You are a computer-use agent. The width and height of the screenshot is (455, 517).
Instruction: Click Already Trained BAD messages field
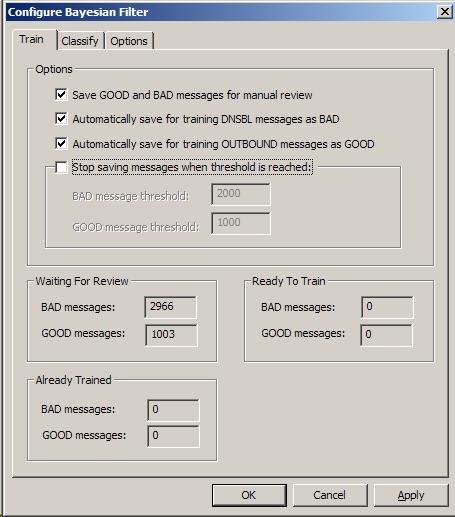click(x=173, y=410)
